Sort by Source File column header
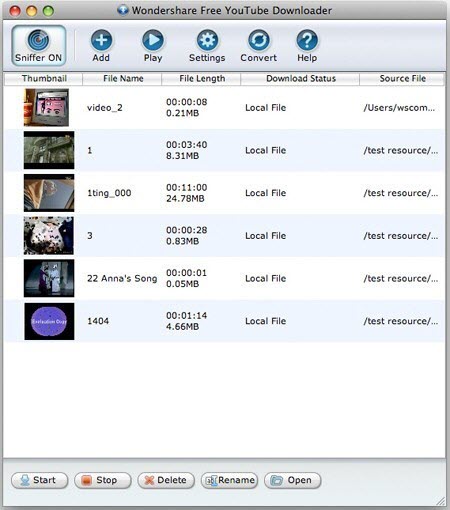Screen dimensions: 450x510 click(402, 79)
